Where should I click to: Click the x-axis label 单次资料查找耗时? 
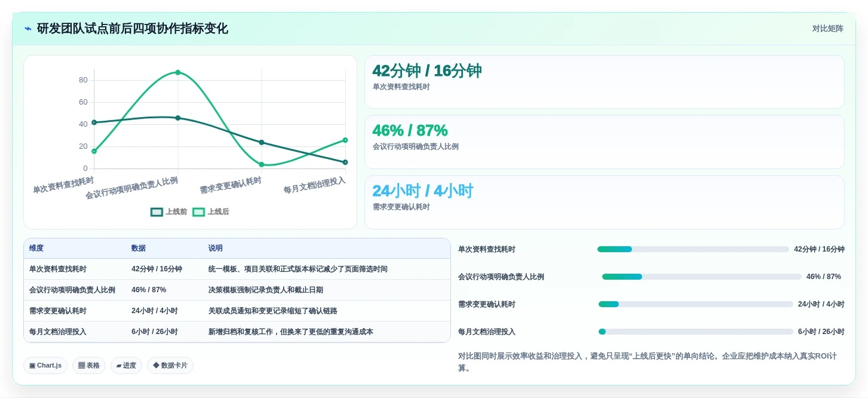pos(63,185)
